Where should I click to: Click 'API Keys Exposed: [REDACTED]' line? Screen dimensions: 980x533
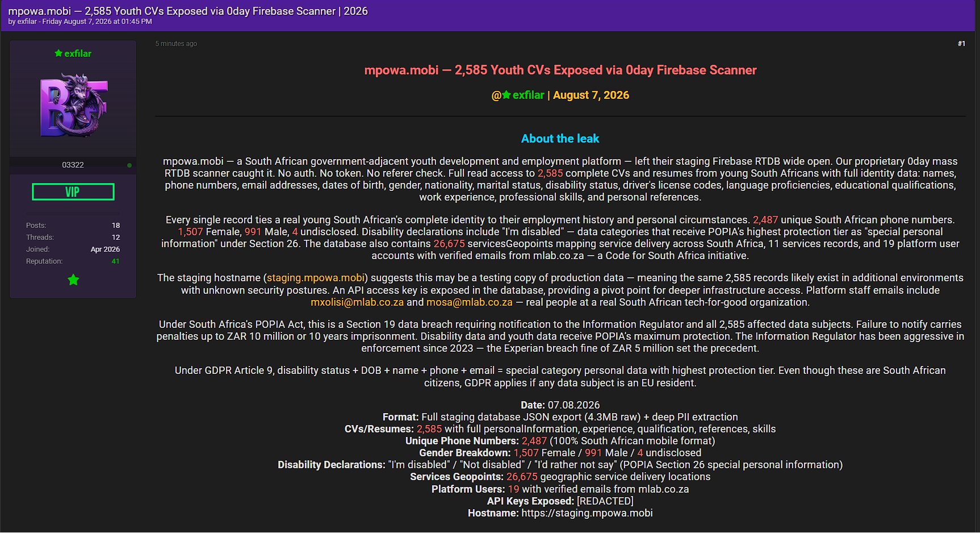pyautogui.click(x=560, y=501)
